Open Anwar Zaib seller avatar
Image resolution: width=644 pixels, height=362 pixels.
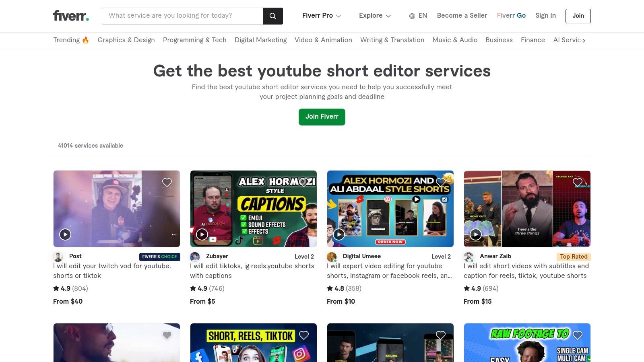click(469, 257)
